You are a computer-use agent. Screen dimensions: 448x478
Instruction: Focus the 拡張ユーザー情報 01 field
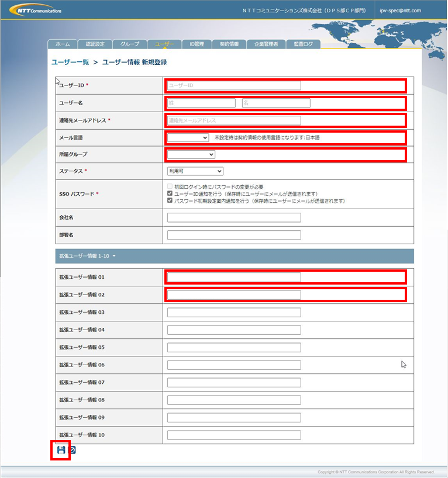[x=234, y=277]
